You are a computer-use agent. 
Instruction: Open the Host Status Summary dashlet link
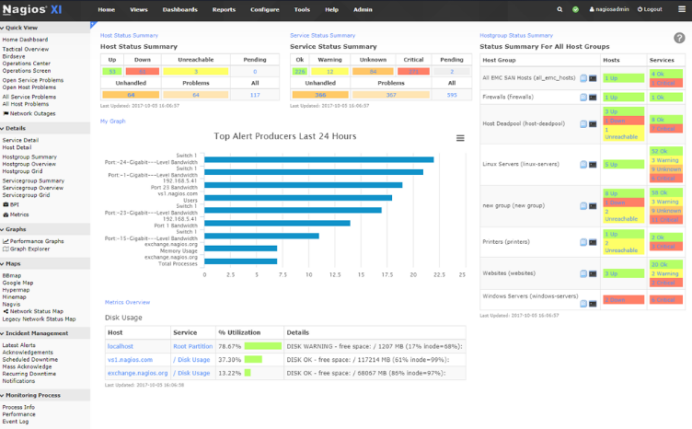click(x=129, y=35)
